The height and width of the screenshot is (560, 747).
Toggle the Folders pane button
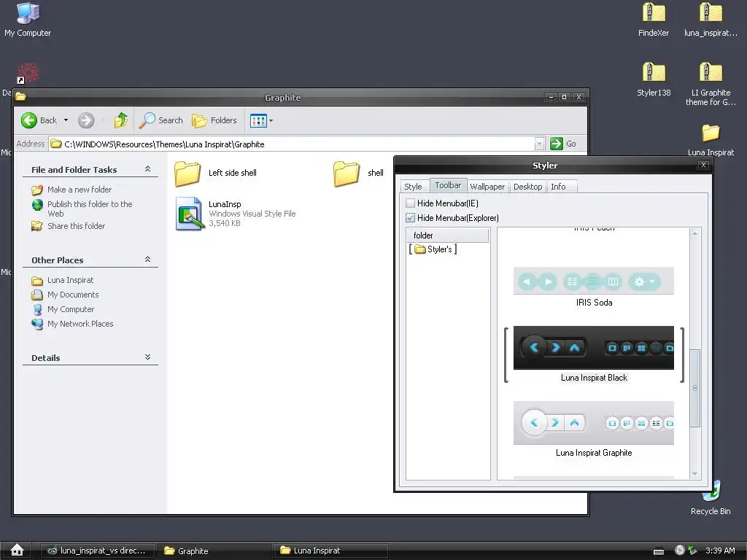click(x=214, y=120)
